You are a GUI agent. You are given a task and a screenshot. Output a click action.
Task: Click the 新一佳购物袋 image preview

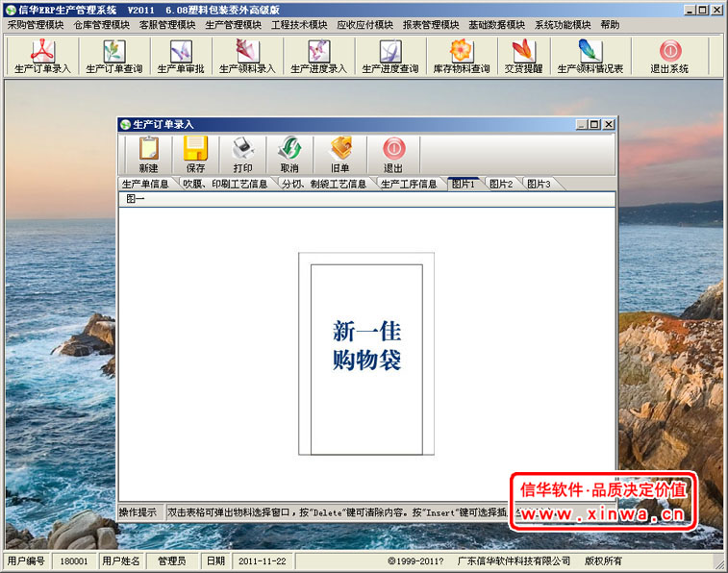(x=366, y=354)
